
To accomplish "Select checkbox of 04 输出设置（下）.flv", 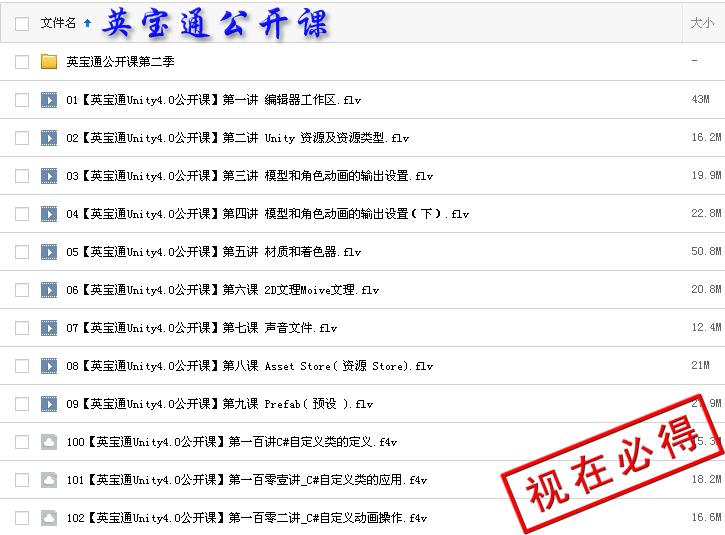I will click(x=22, y=214).
